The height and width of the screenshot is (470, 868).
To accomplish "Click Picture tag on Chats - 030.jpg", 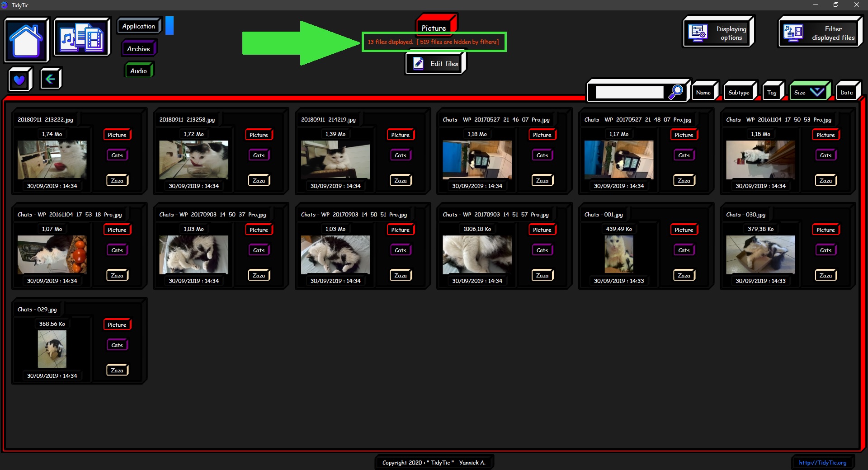I will click(x=826, y=230).
